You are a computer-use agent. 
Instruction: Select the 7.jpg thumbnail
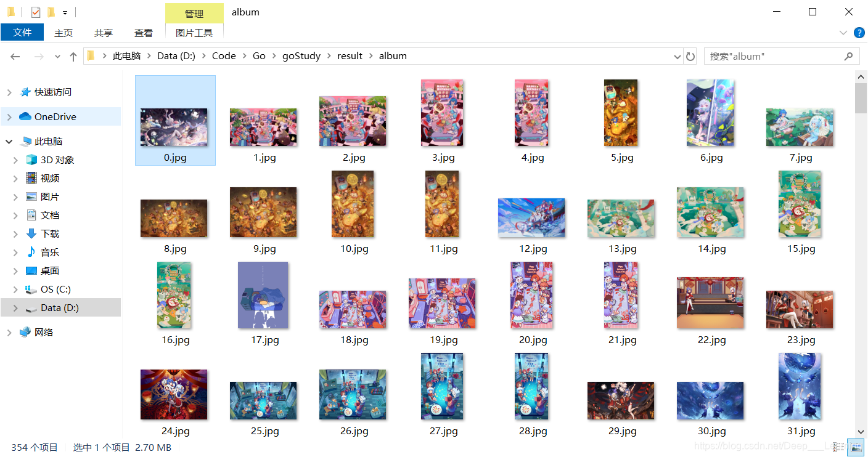pyautogui.click(x=800, y=127)
